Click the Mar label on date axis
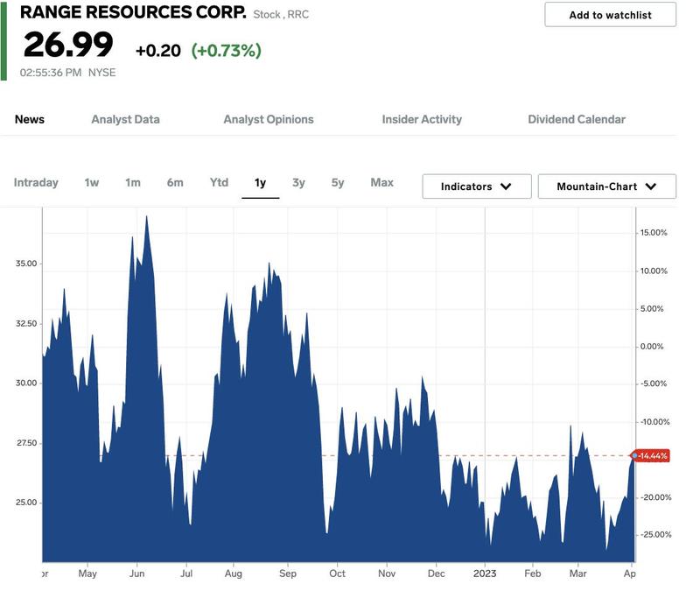This screenshot has height=598, width=700. [x=578, y=573]
